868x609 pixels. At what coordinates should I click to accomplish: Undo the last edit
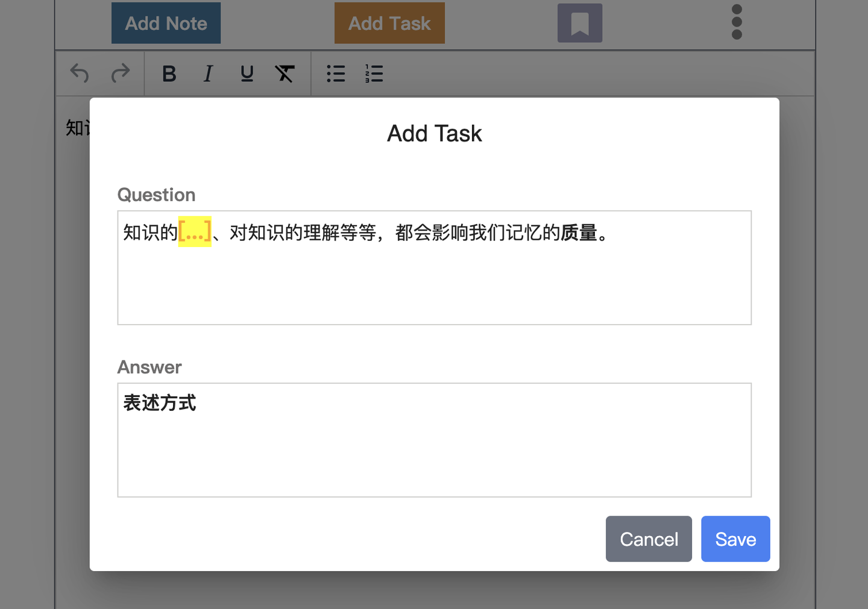[x=80, y=73]
